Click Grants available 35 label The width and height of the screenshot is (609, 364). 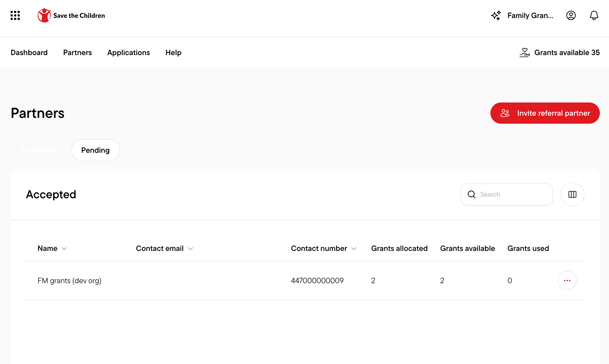coord(567,52)
